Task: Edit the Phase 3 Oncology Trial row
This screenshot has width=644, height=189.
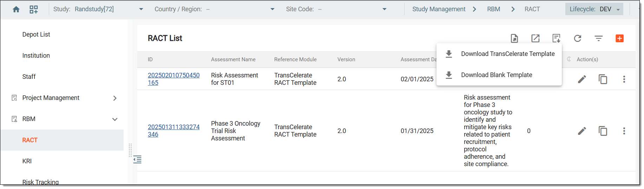Action: pyautogui.click(x=582, y=131)
